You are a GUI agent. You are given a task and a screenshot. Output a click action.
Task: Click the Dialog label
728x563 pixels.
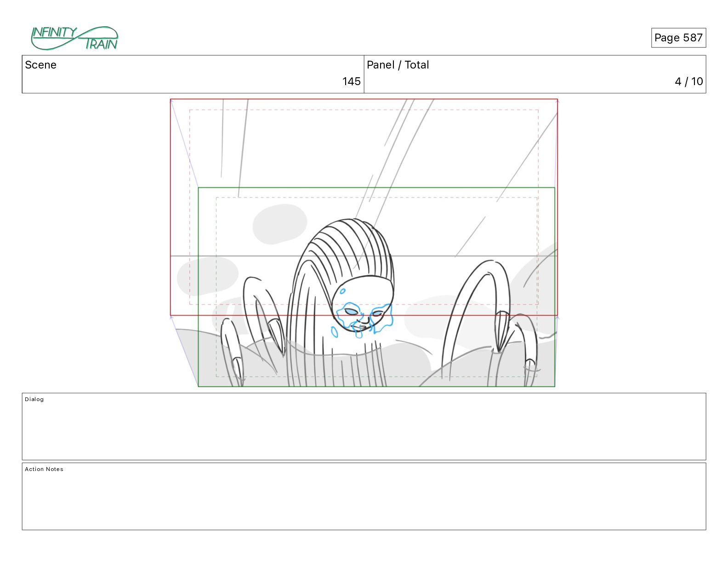34,399
